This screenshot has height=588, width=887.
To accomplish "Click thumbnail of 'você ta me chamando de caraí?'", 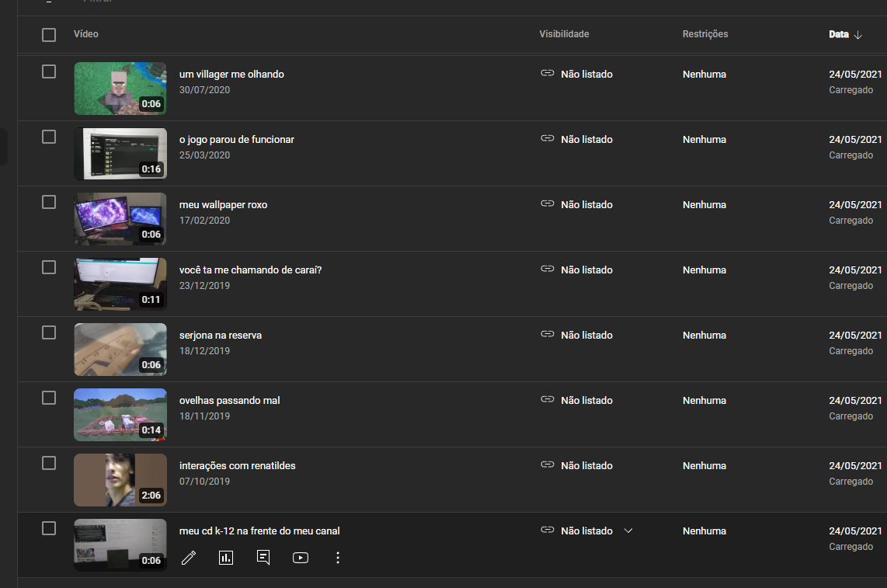I will [120, 284].
